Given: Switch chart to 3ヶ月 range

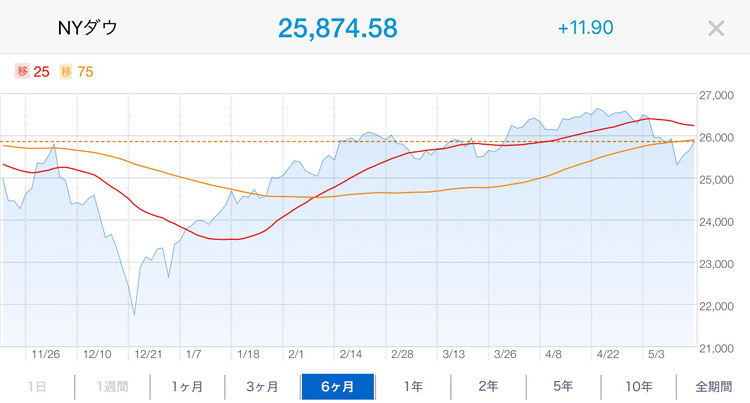Looking at the screenshot, I should 263,386.
